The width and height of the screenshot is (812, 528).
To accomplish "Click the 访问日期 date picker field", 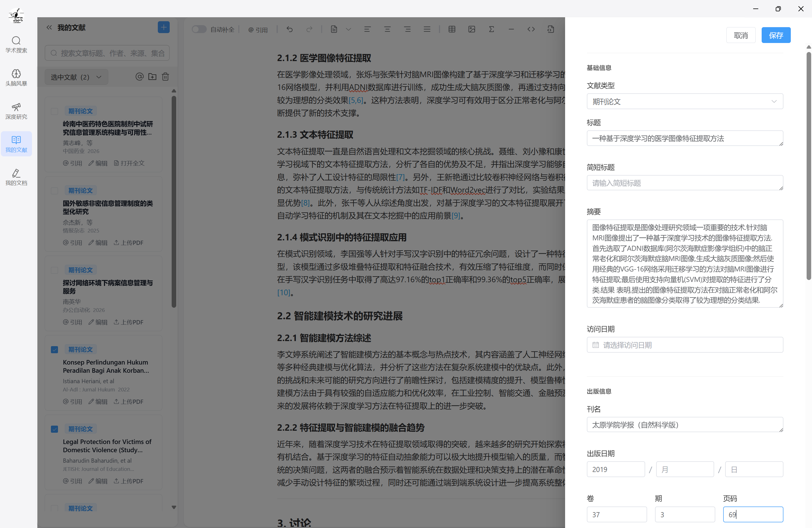I will point(684,345).
